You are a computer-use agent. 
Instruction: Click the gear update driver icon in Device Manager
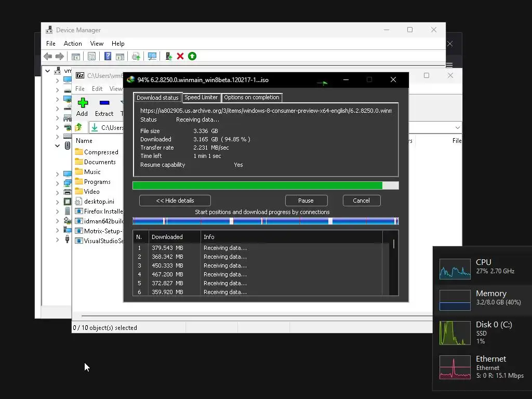coord(136,56)
